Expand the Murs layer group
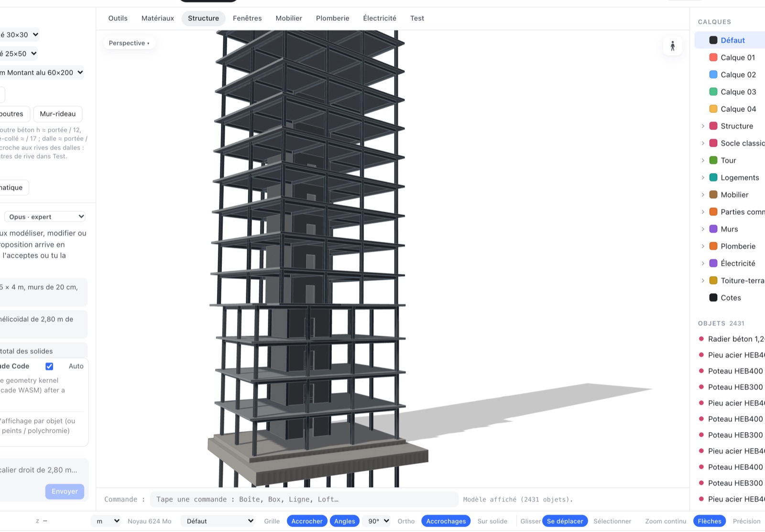The width and height of the screenshot is (765, 532). (702, 229)
